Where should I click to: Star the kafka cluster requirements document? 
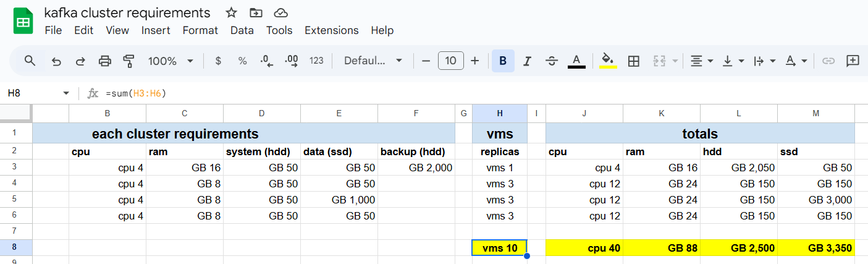(x=231, y=12)
